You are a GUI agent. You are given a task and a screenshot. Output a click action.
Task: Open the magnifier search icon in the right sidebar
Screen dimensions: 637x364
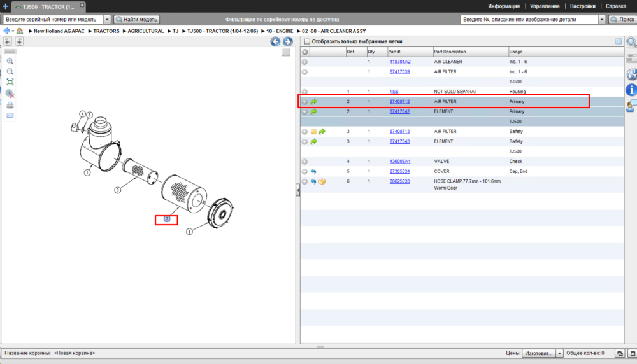(631, 42)
